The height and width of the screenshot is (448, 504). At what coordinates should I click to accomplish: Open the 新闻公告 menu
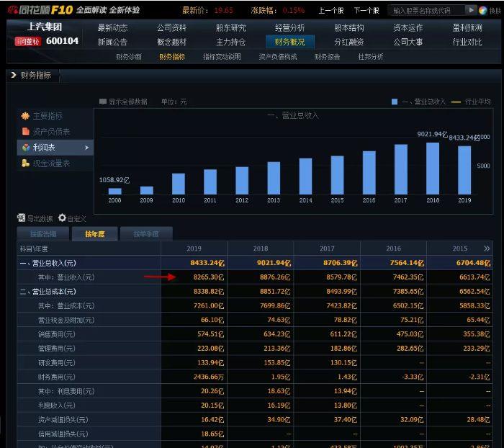(x=112, y=42)
